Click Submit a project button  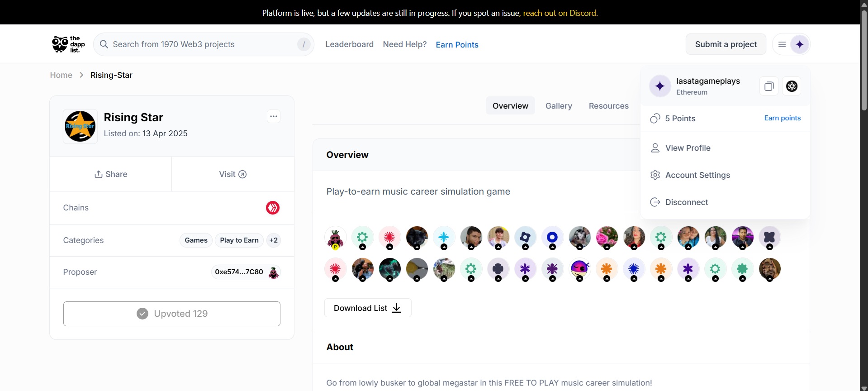click(726, 44)
